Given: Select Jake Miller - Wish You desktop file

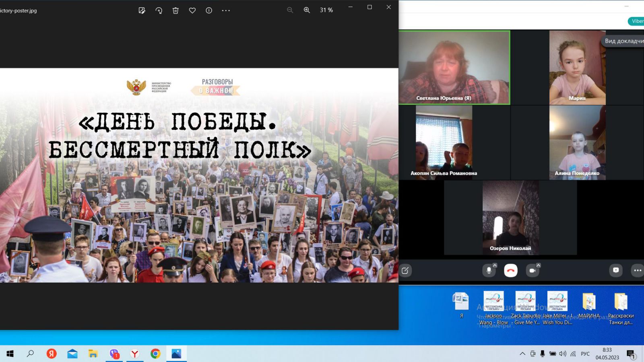Looking at the screenshot, I should tap(557, 308).
